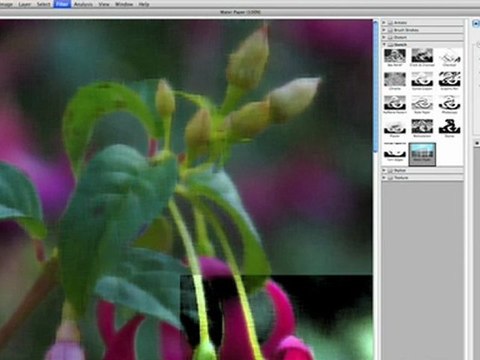
Task: Pick the Chrome filter thumbnail
Action: point(395,80)
